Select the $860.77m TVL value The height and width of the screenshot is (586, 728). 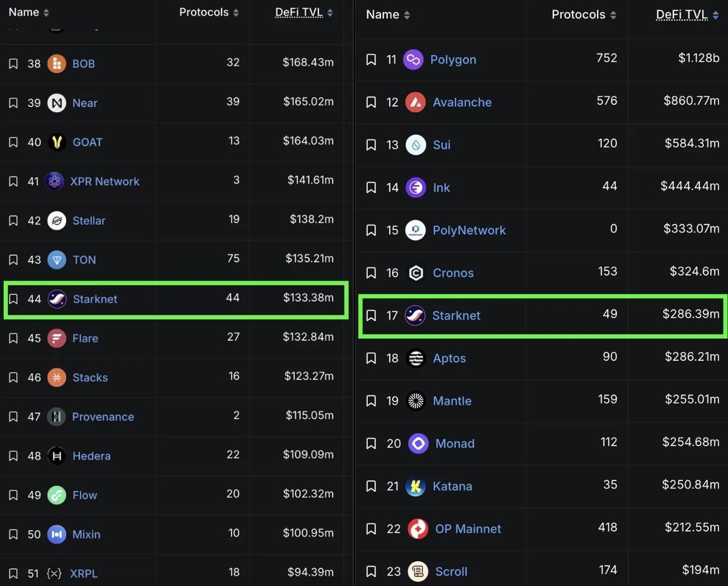(692, 101)
